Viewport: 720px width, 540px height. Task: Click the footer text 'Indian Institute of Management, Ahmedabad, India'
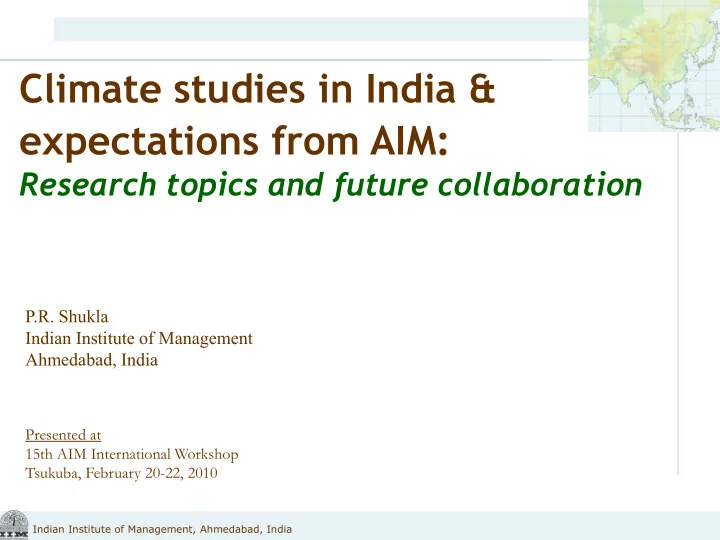click(x=163, y=529)
